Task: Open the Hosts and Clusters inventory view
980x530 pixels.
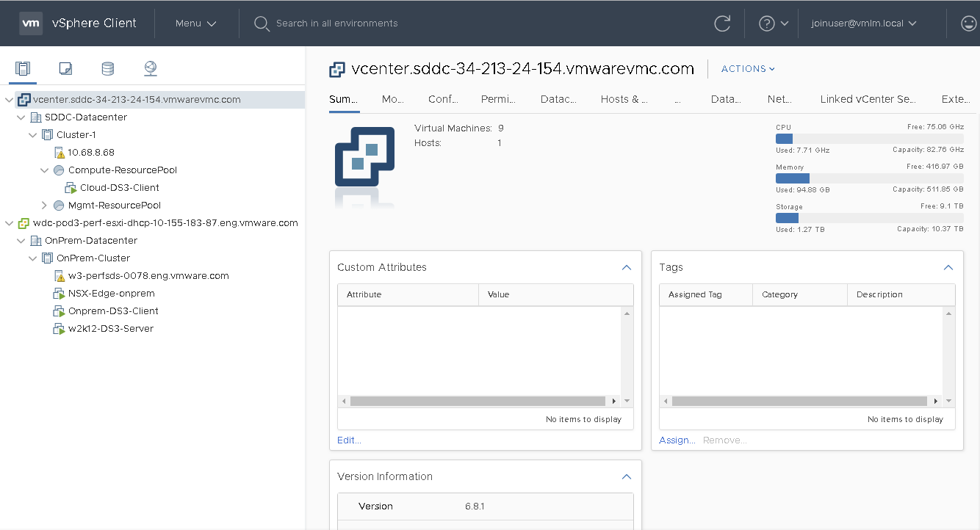Action: click(23, 69)
